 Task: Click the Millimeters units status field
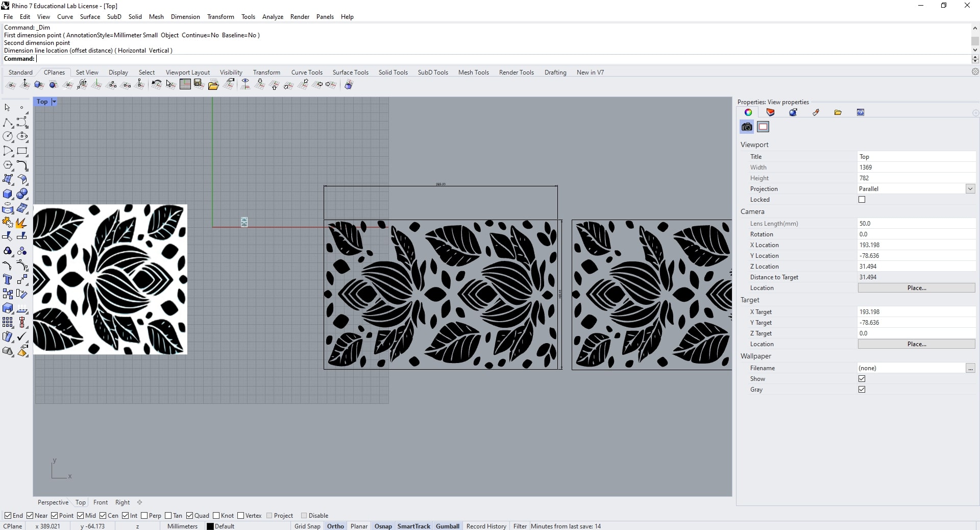click(x=182, y=526)
